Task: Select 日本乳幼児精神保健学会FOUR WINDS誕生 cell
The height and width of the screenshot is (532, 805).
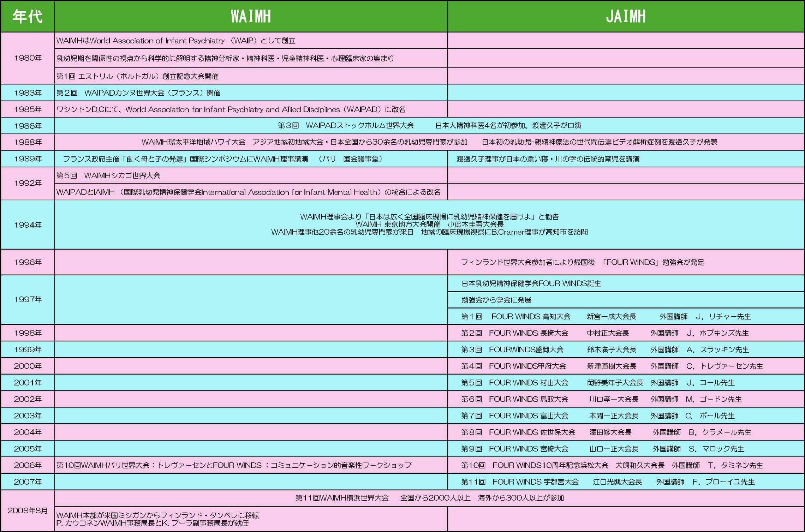Action: pos(531,283)
